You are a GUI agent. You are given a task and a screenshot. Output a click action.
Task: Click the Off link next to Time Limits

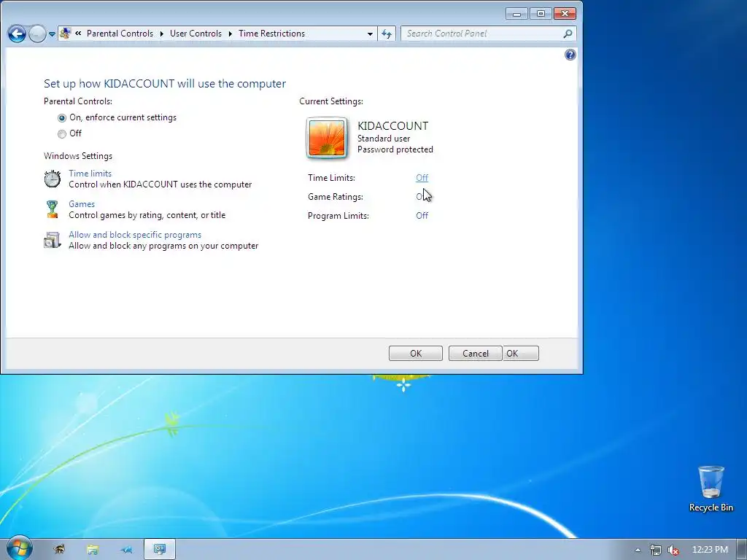(422, 178)
